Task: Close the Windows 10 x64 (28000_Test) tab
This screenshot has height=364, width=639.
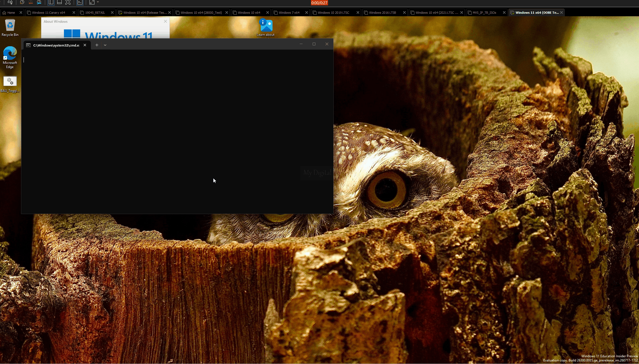Action: (227, 13)
